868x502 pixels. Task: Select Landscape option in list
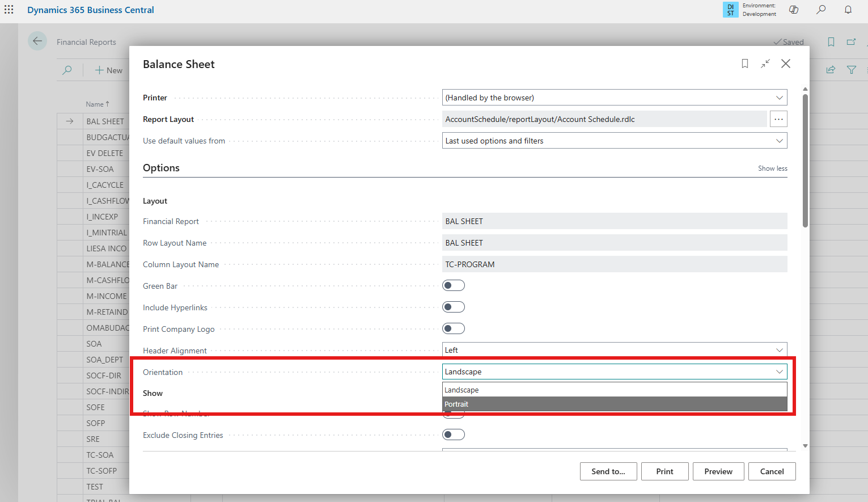[615, 390]
